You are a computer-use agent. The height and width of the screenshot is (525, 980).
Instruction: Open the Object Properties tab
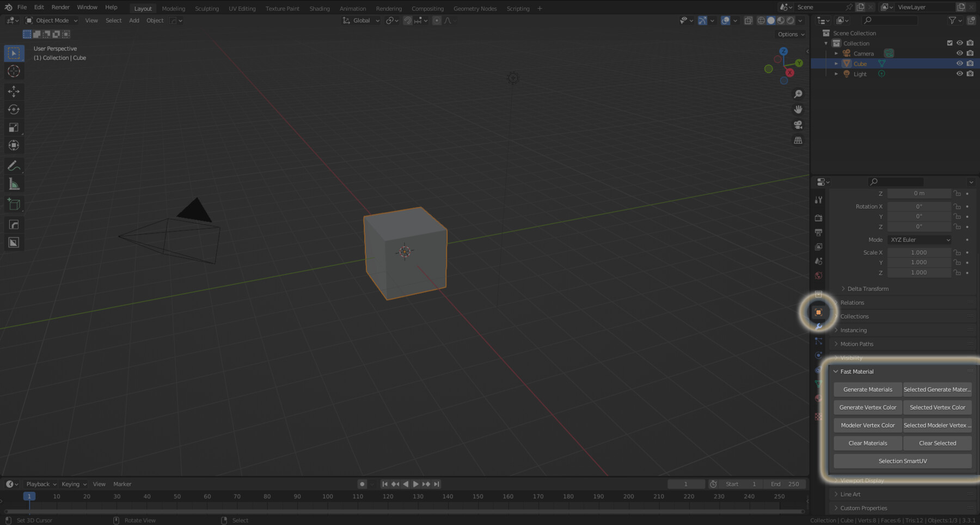[818, 312]
